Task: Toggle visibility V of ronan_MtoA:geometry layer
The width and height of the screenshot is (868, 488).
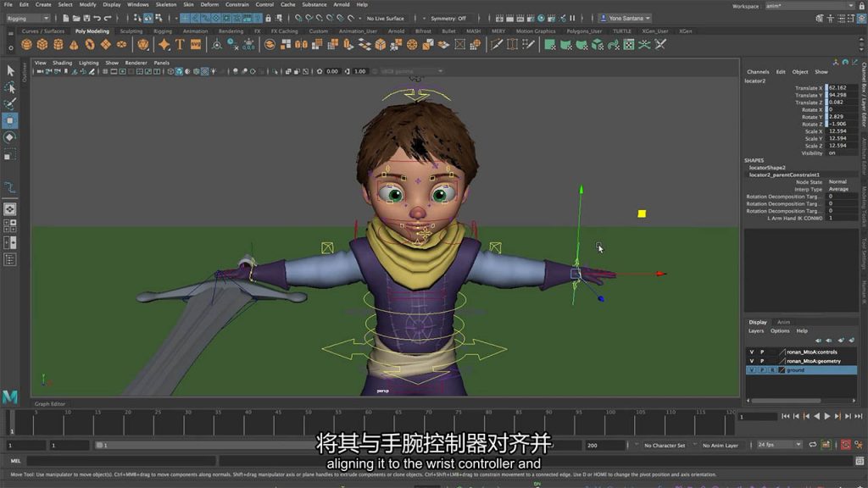Action: (x=752, y=361)
